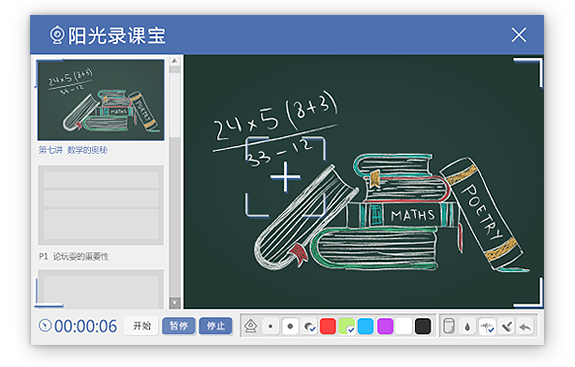The width and height of the screenshot is (575, 367).
Task: Undo last stroke with arrow icon
Action: click(525, 326)
